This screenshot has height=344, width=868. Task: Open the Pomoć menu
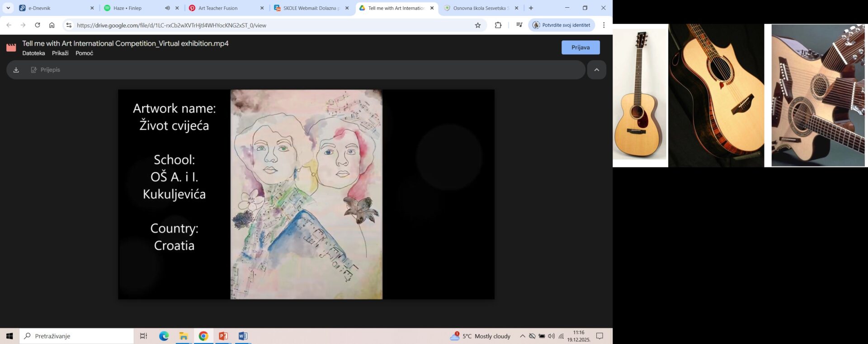[84, 53]
